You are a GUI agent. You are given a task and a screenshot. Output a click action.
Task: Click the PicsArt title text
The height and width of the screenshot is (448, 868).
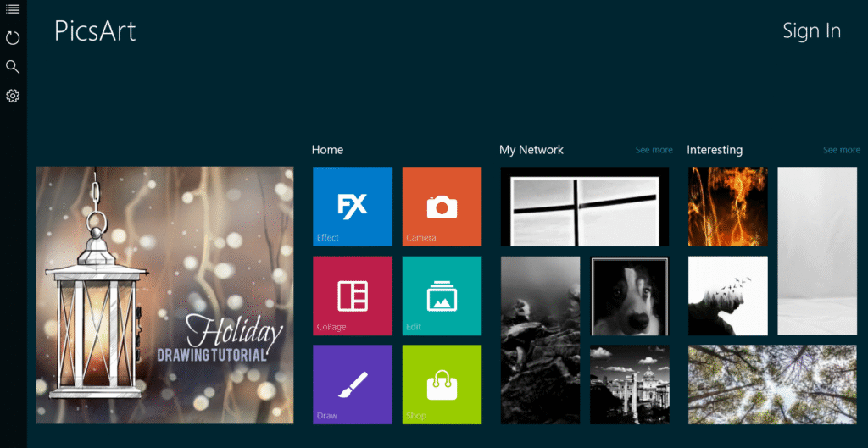tap(95, 31)
